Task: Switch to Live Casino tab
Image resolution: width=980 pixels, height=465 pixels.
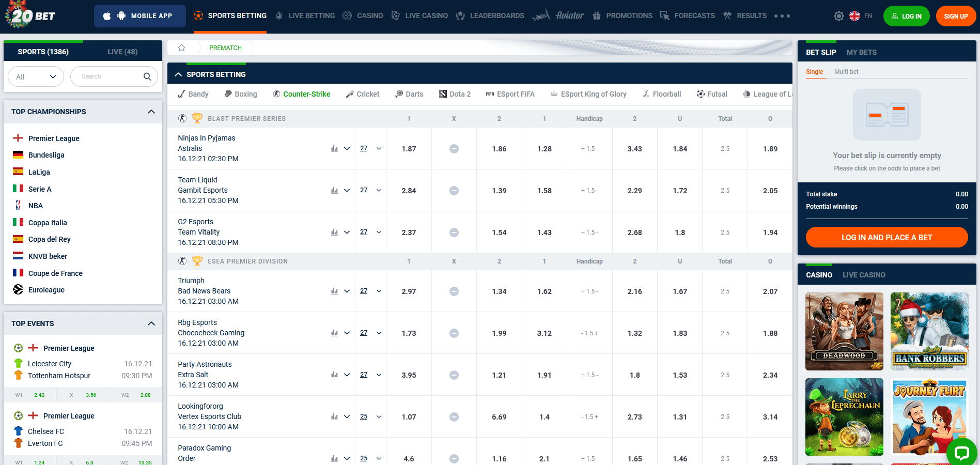Action: (x=864, y=275)
